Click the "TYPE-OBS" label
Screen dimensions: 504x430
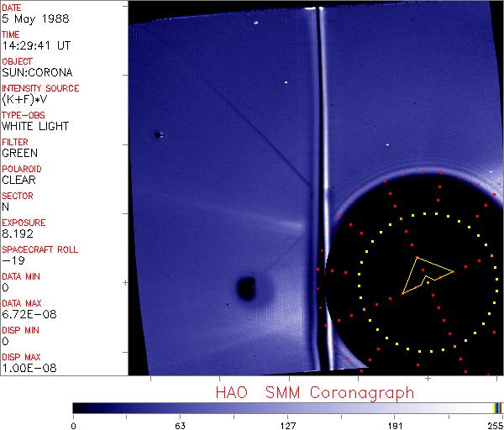(24, 115)
